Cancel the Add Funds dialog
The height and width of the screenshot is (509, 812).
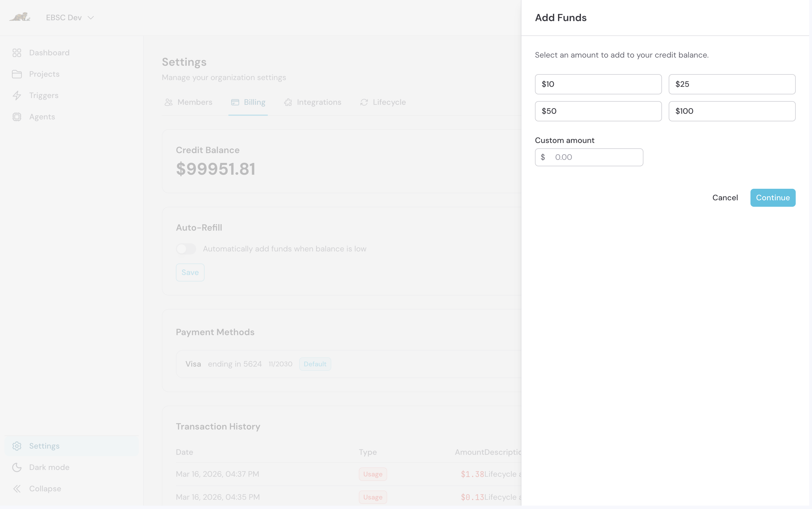[724, 197]
